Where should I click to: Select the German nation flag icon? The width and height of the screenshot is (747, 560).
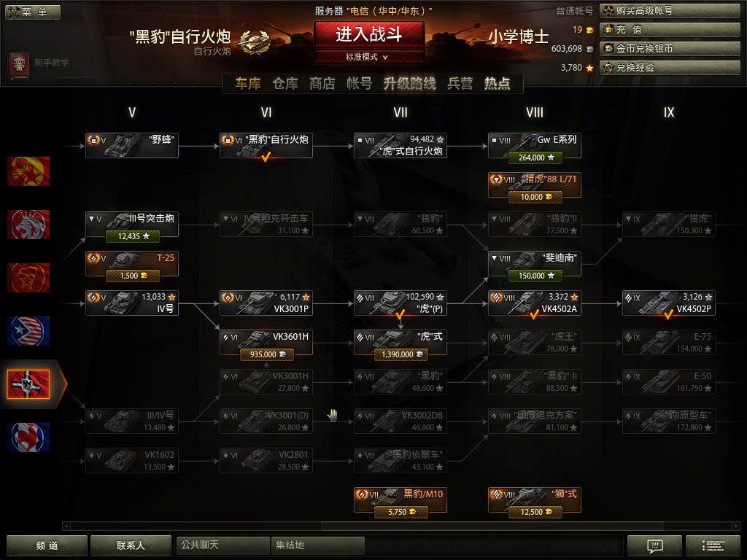(x=28, y=384)
